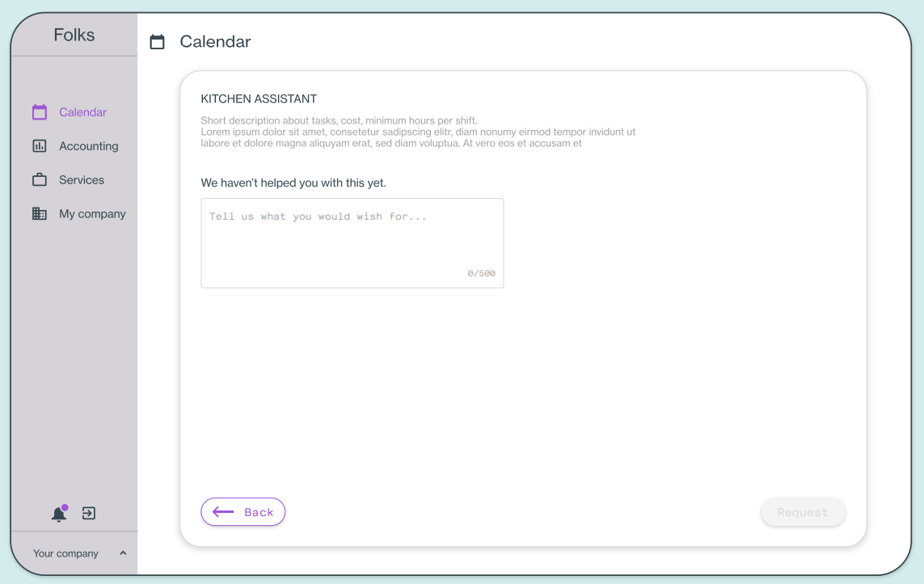Click the Back button label

point(259,512)
